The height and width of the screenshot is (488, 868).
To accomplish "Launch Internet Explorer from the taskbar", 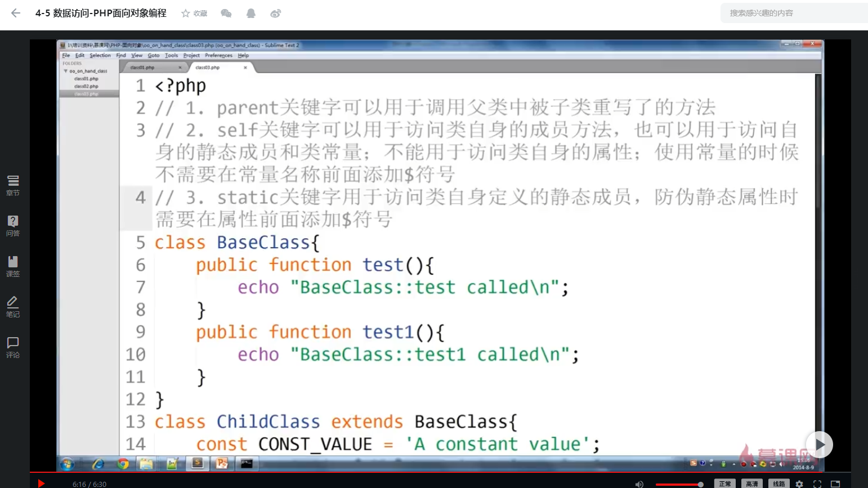I will (x=98, y=464).
